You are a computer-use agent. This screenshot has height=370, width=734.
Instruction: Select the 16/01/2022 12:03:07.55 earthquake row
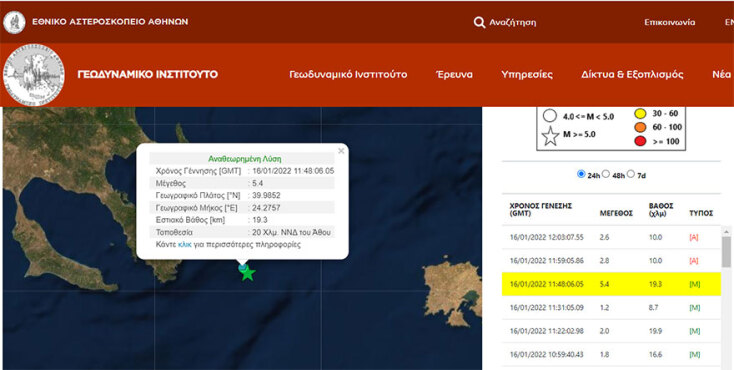coord(611,237)
